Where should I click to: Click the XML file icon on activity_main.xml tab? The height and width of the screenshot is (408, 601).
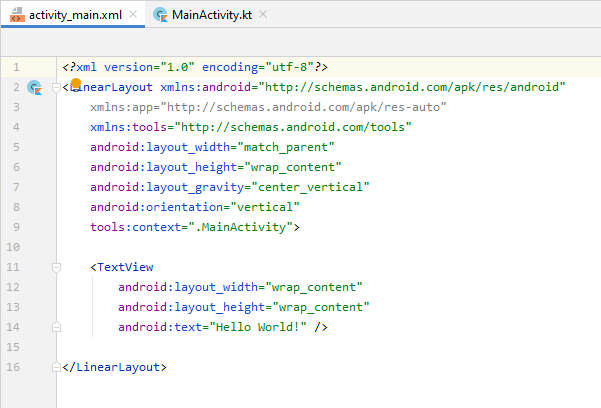[x=17, y=15]
